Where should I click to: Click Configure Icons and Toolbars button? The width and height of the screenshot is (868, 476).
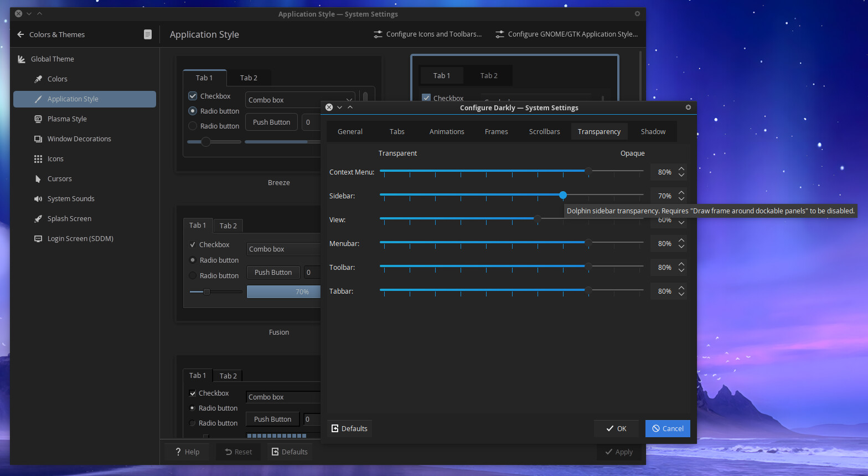point(427,34)
